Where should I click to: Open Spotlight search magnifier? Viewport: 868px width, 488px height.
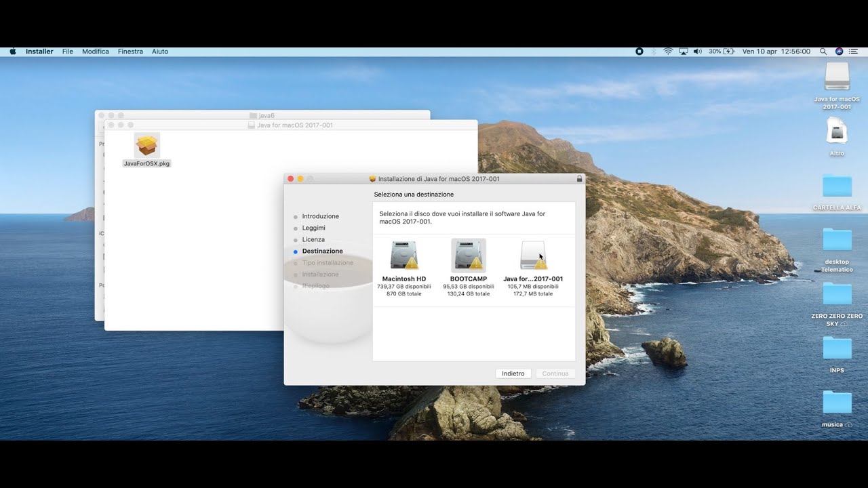823,52
